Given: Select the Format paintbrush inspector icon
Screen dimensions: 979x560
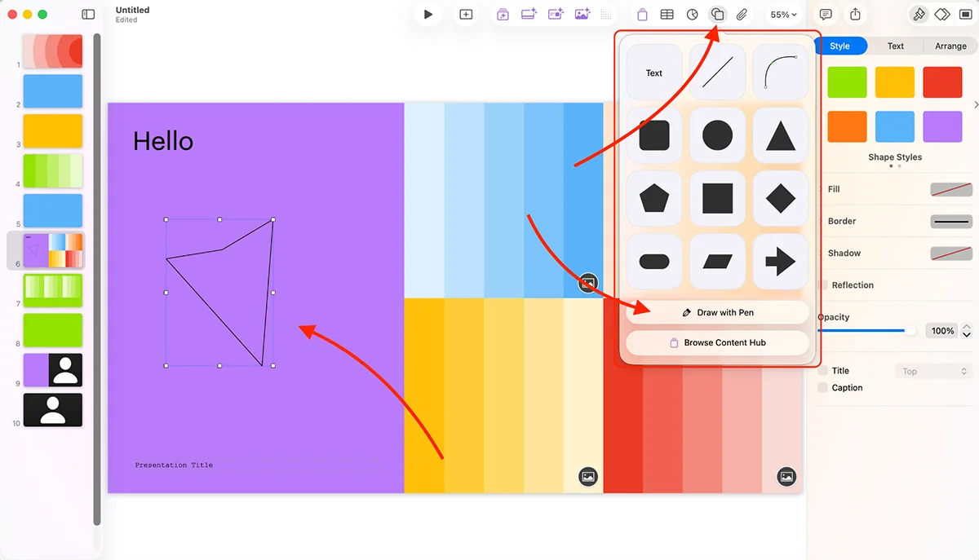Looking at the screenshot, I should click(919, 14).
